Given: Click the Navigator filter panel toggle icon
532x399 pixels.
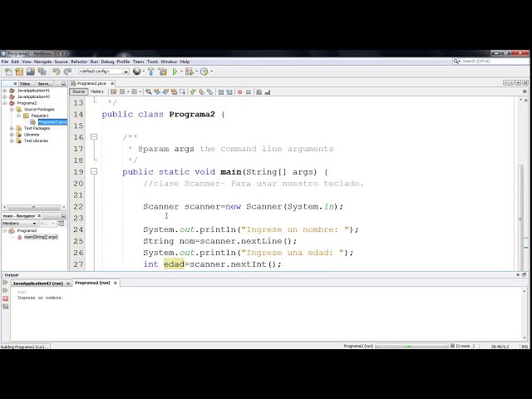Looking at the screenshot, I should click(61, 224).
